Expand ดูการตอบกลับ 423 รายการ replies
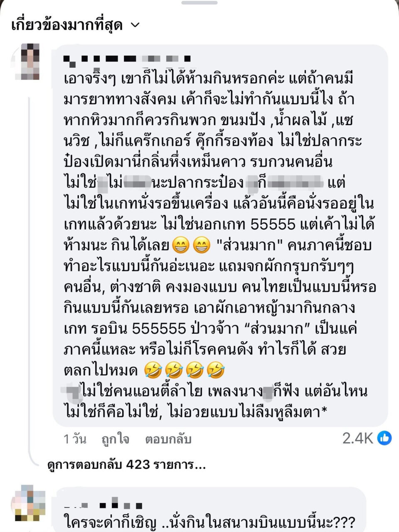The width and height of the screenshot is (399, 532). 127,464
